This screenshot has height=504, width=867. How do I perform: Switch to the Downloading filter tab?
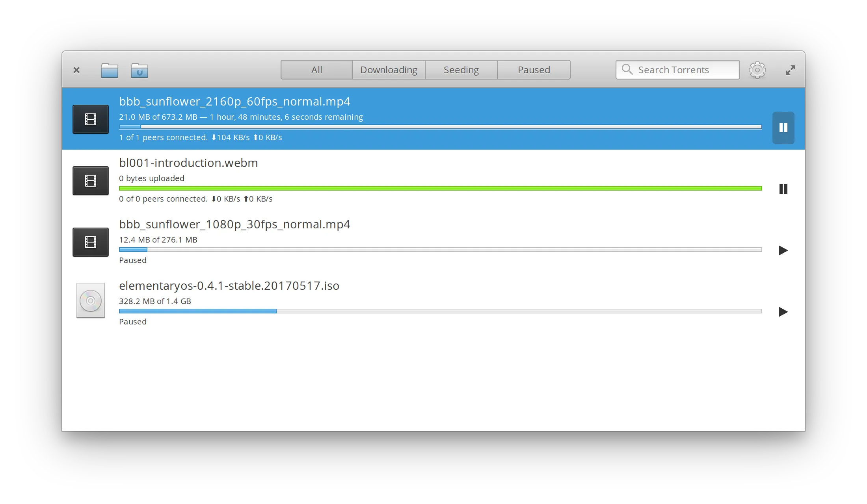[389, 70]
